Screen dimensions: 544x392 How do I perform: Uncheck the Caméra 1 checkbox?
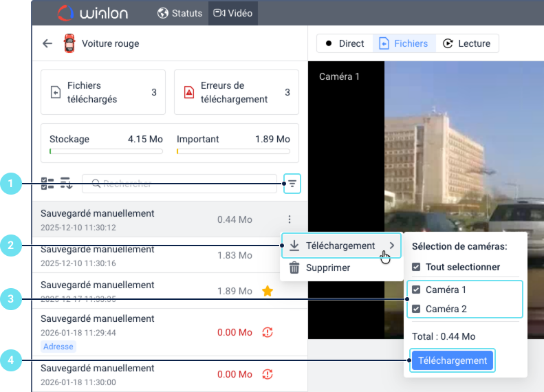[416, 290]
